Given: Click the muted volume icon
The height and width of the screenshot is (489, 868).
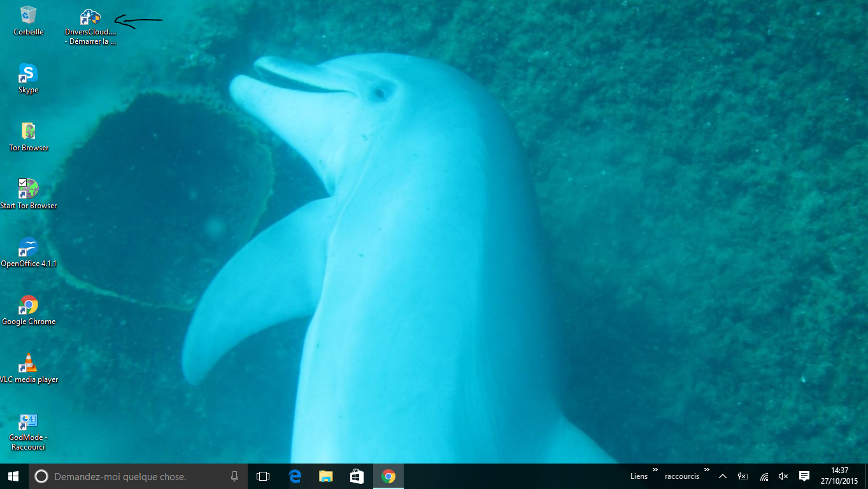Looking at the screenshot, I should (783, 476).
